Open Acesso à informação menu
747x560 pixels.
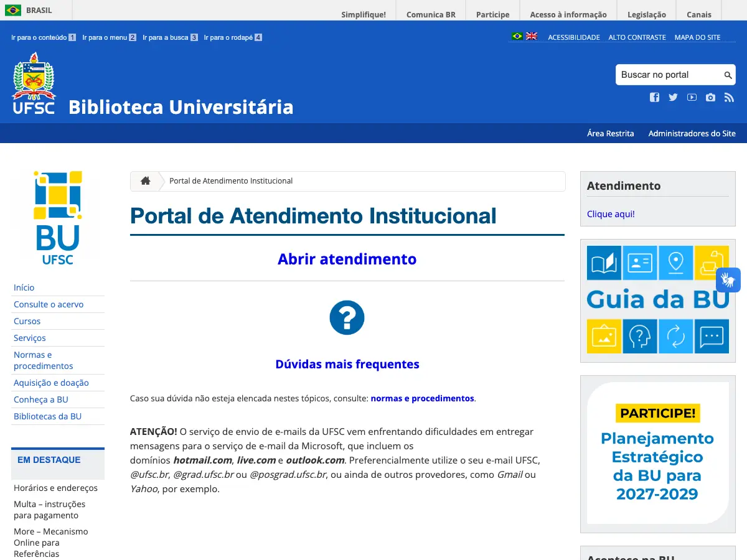(568, 14)
